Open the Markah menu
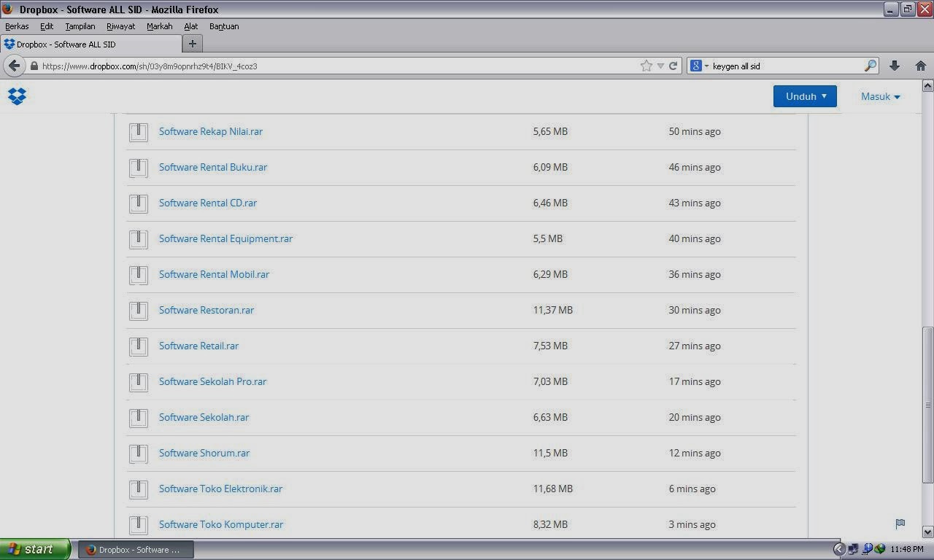Screen dimensions: 934x560 [159, 26]
